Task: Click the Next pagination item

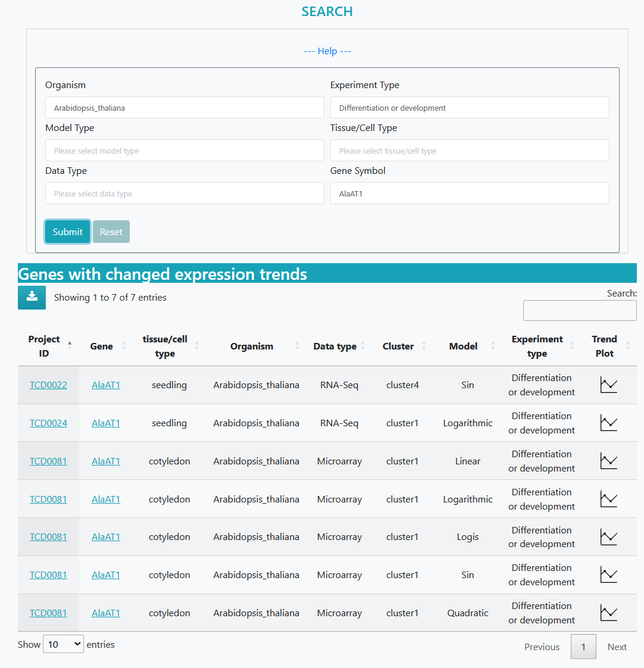Action: pyautogui.click(x=617, y=647)
